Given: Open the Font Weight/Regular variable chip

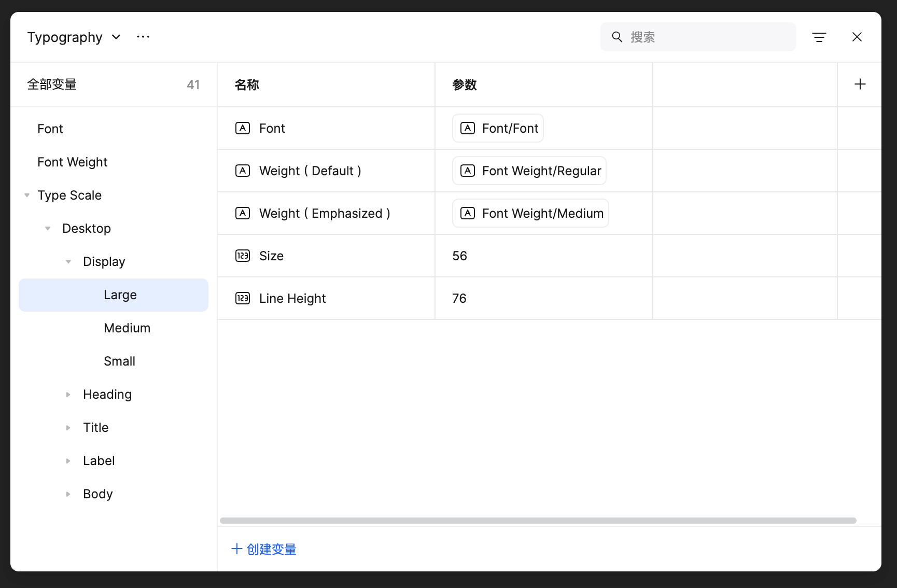Looking at the screenshot, I should tap(529, 171).
